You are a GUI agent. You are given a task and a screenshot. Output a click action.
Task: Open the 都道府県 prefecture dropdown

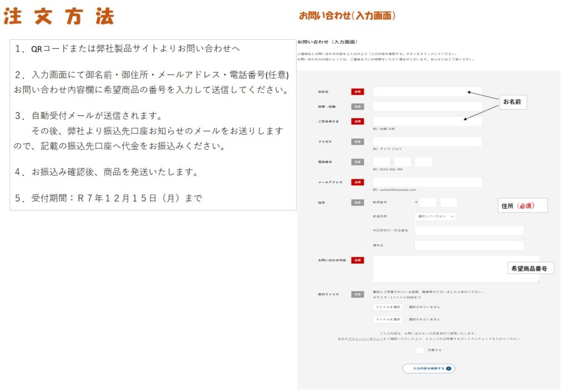point(435,216)
